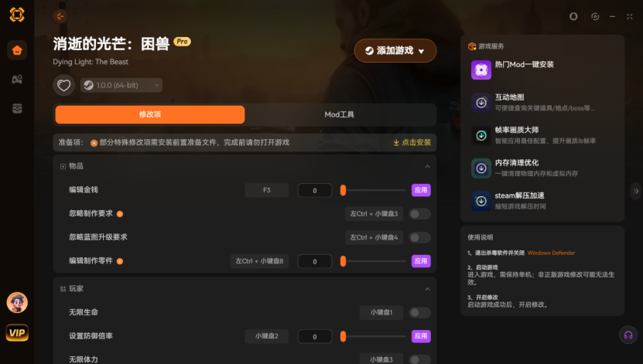This screenshot has height=364, width=643.
Task: Open the game library controller icon
Action: click(x=17, y=79)
